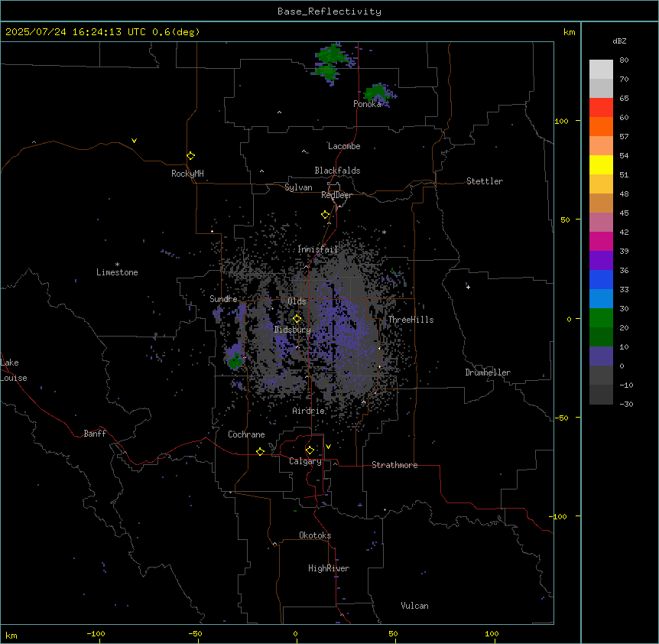This screenshot has width=659, height=644.
Task: Click yellow diamond marker above RockyMH
Action: (x=190, y=156)
